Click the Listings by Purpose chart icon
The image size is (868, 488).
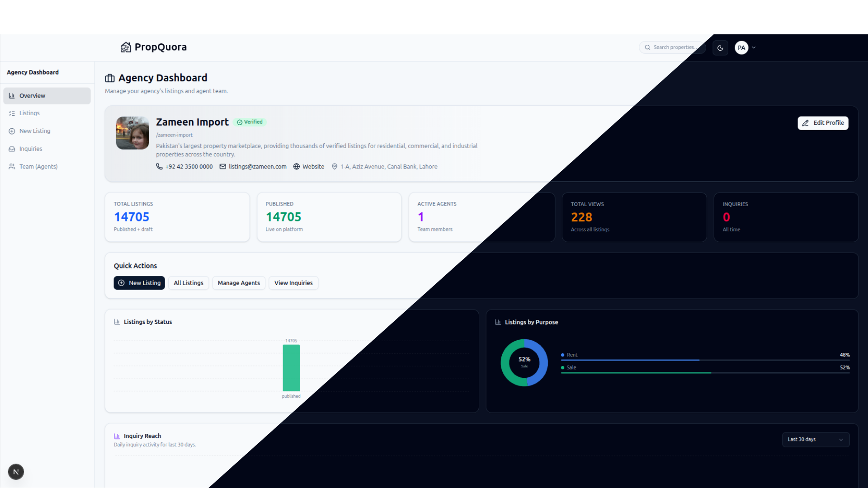(x=498, y=322)
